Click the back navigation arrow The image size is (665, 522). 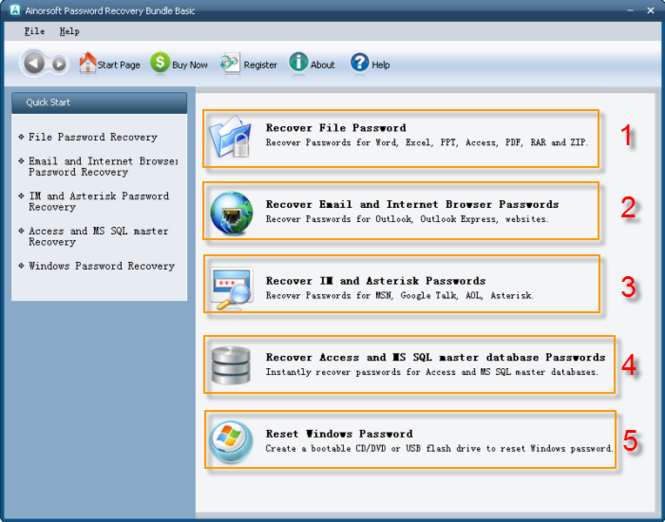[34, 64]
